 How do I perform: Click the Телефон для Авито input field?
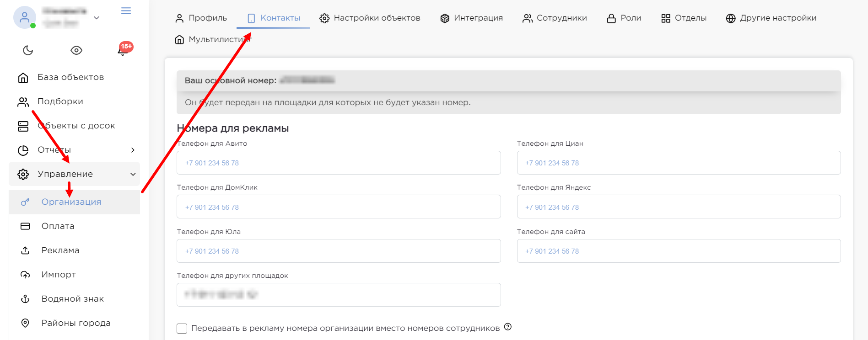(x=339, y=163)
